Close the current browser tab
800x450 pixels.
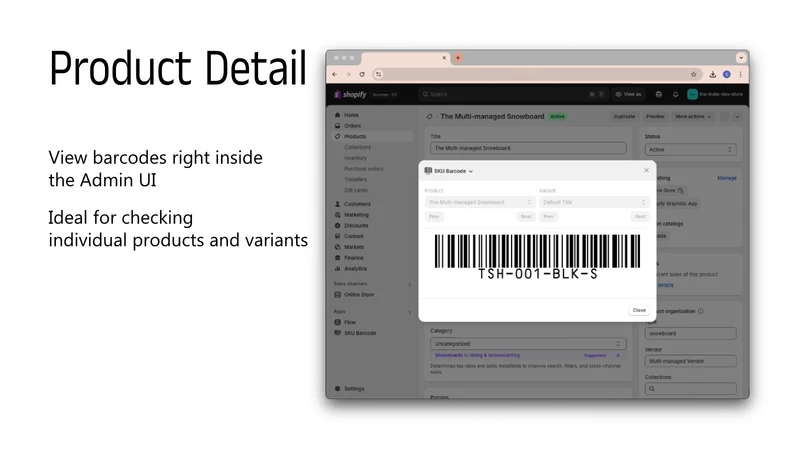tap(444, 58)
